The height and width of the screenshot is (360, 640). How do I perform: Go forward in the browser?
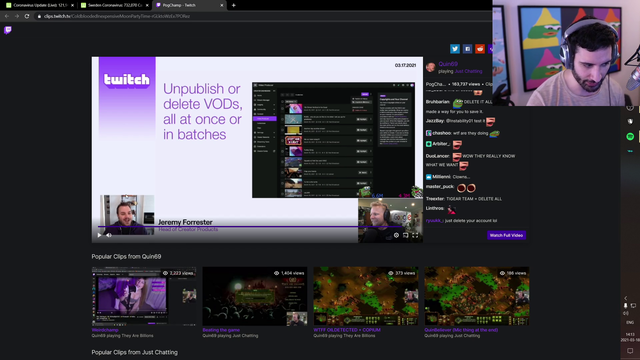coord(17,16)
